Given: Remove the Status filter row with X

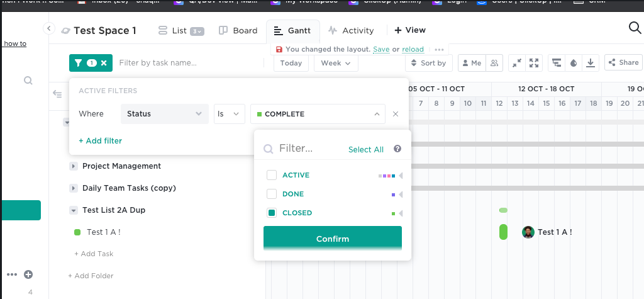Looking at the screenshot, I should coord(396,114).
